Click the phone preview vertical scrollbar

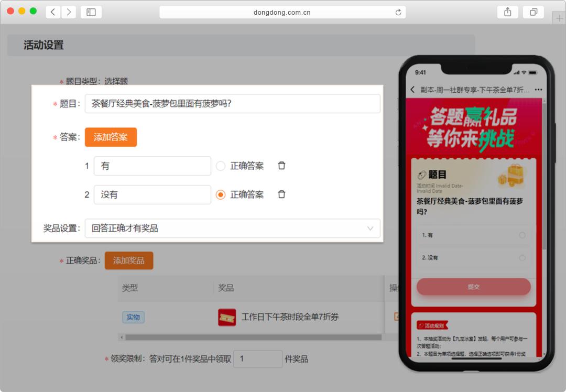(544, 177)
